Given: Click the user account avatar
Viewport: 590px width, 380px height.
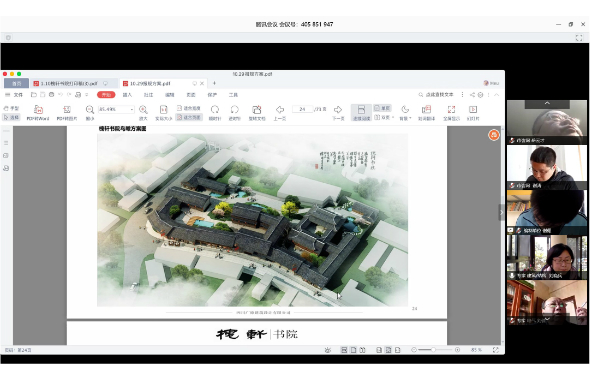Looking at the screenshot, I should click(x=486, y=83).
